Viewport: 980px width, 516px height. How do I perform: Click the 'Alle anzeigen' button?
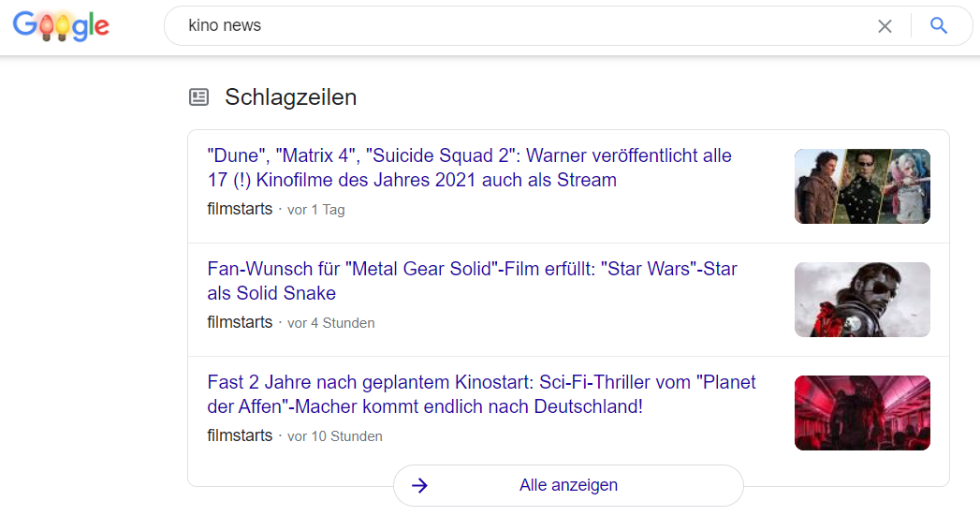point(568,485)
